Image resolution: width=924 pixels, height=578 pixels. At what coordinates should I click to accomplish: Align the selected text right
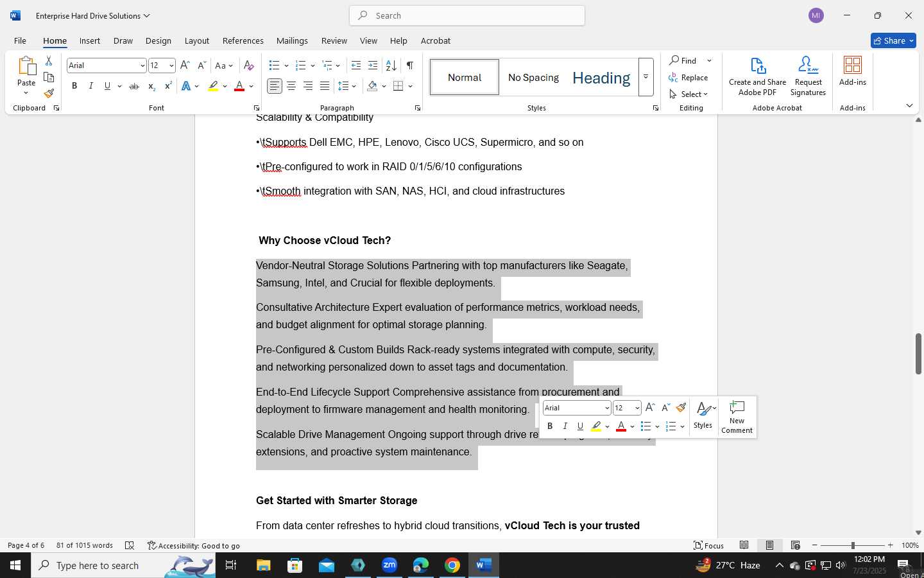[x=308, y=86]
